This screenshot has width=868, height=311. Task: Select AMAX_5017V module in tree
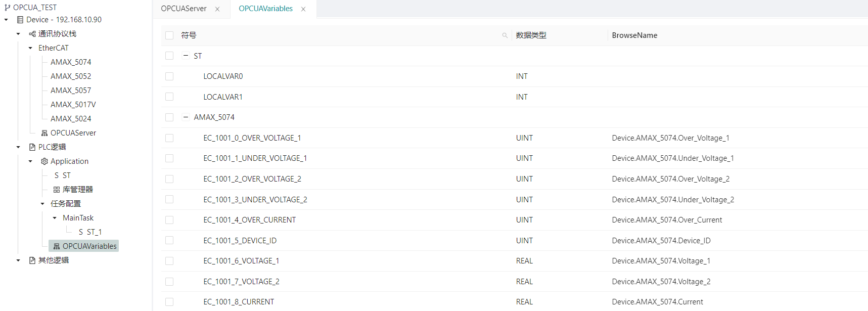tap(73, 105)
